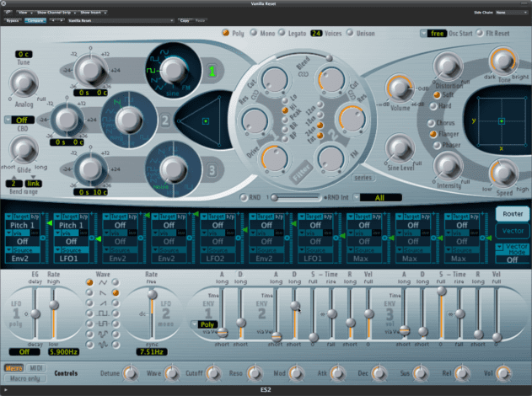The width and height of the screenshot is (532, 396).
Task: Click the Sine Level knob
Action: tap(400, 148)
